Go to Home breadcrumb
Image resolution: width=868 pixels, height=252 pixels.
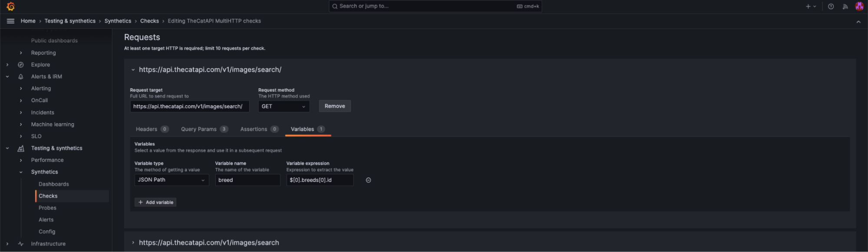[28, 21]
